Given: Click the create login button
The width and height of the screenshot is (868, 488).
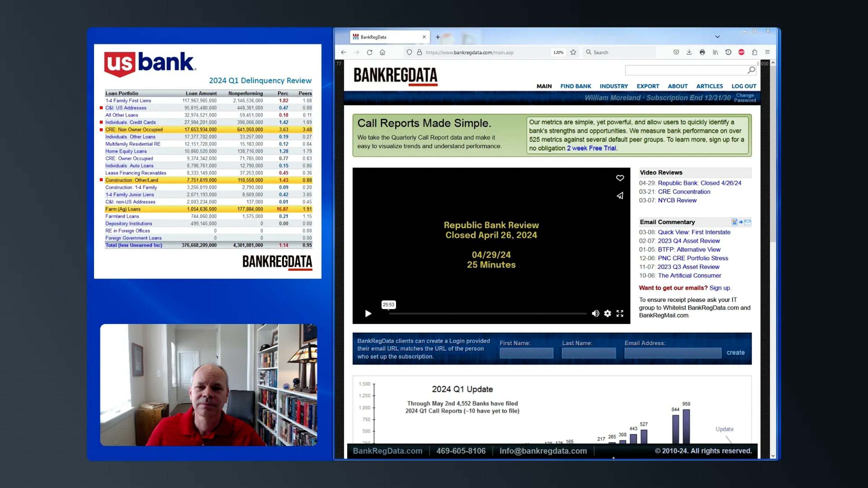Looking at the screenshot, I should tap(735, 352).
